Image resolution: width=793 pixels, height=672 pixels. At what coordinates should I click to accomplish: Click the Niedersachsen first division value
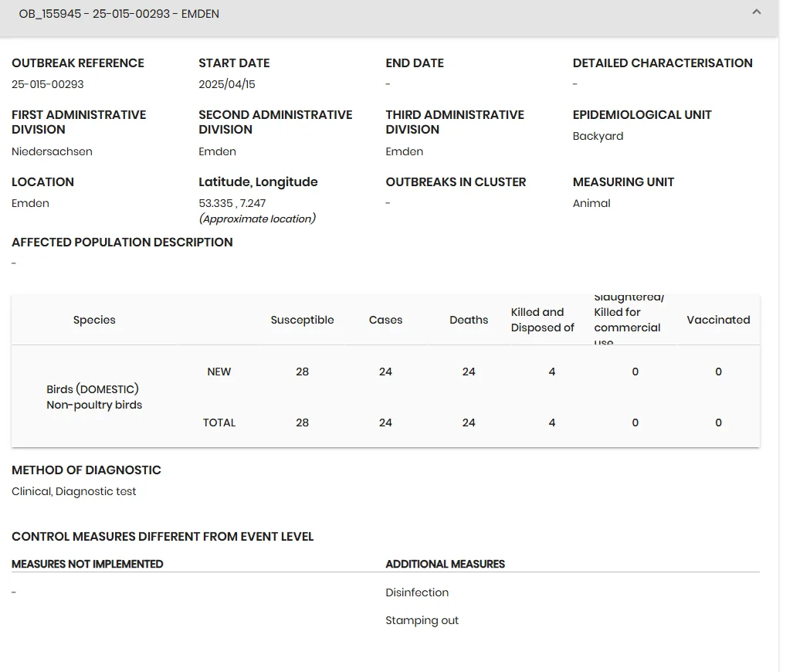(52, 151)
